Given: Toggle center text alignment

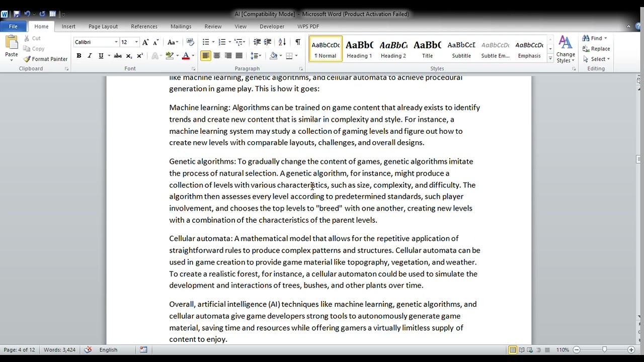Looking at the screenshot, I should tap(217, 56).
